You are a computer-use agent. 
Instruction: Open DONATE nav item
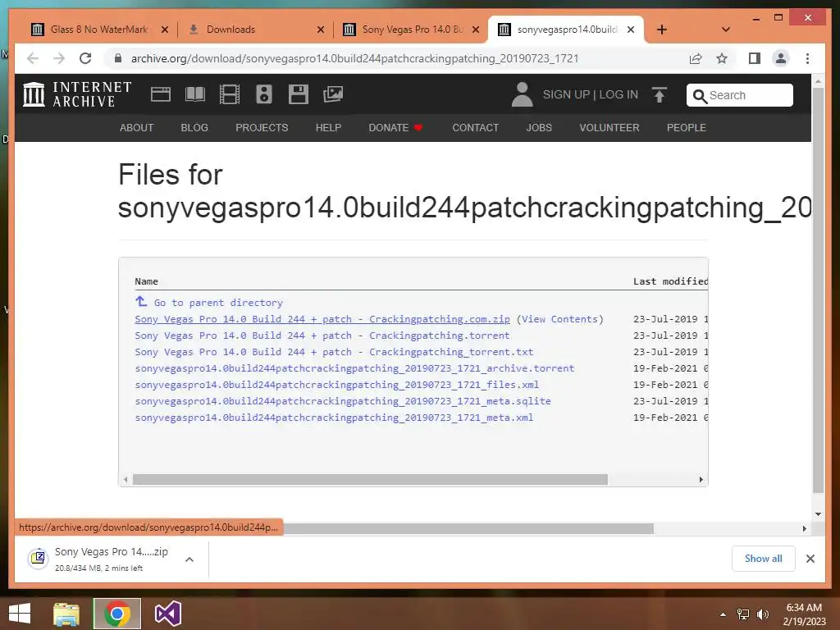click(x=395, y=127)
